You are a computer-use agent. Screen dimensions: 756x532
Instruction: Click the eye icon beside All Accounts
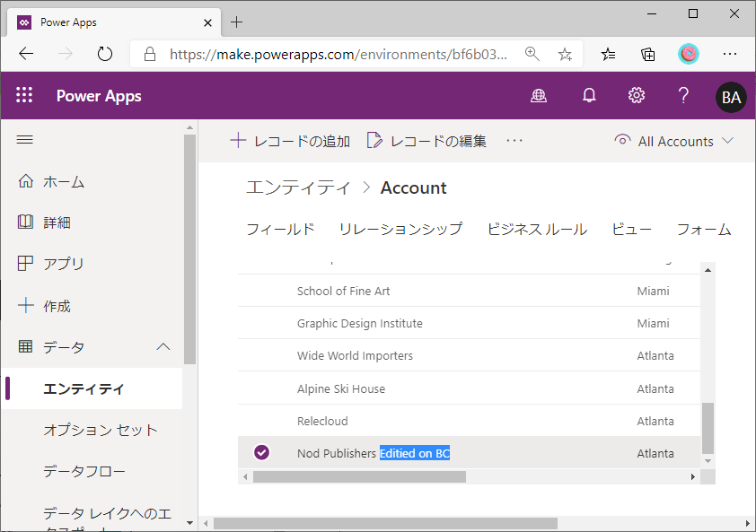pyautogui.click(x=622, y=140)
